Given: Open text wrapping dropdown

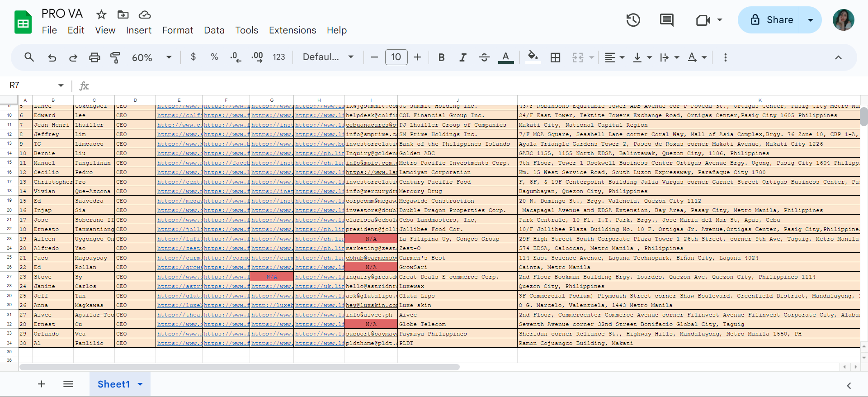Looking at the screenshot, I should 670,57.
